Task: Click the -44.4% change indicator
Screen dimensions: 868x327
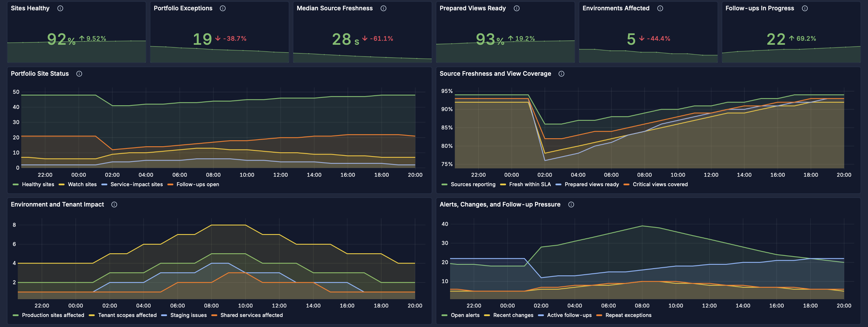Action: [x=655, y=39]
